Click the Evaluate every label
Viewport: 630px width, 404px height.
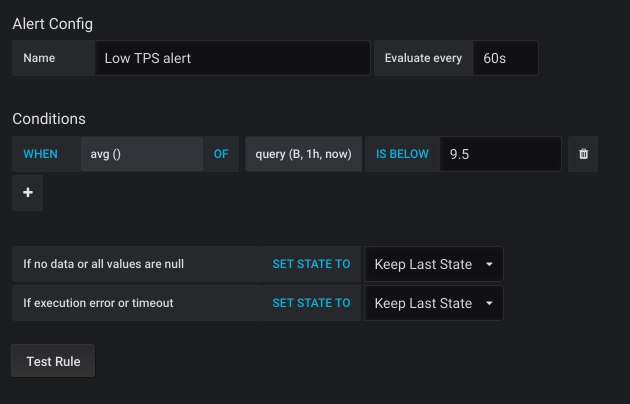click(x=423, y=58)
